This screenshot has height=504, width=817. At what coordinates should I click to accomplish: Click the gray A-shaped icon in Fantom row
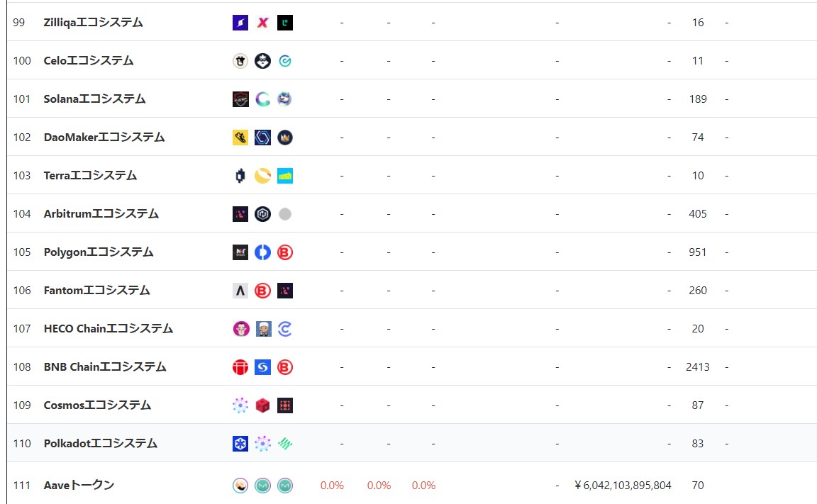click(240, 291)
